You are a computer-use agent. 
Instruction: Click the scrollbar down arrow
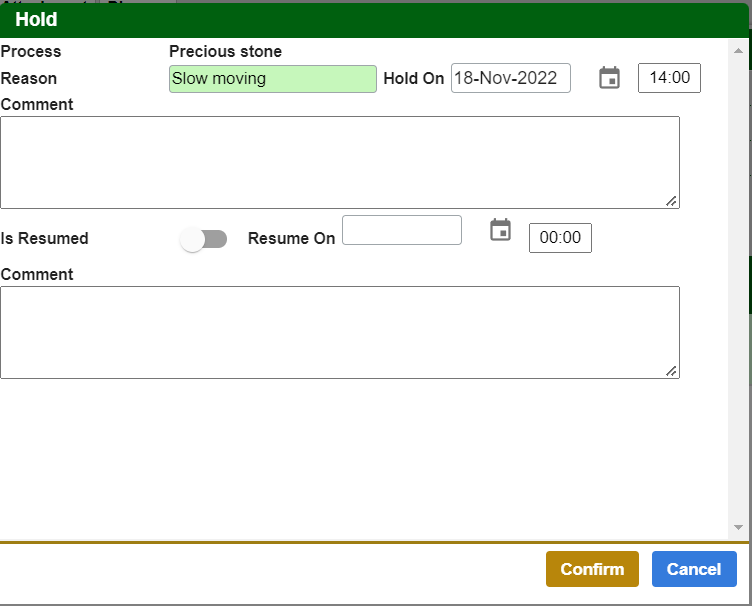[739, 527]
